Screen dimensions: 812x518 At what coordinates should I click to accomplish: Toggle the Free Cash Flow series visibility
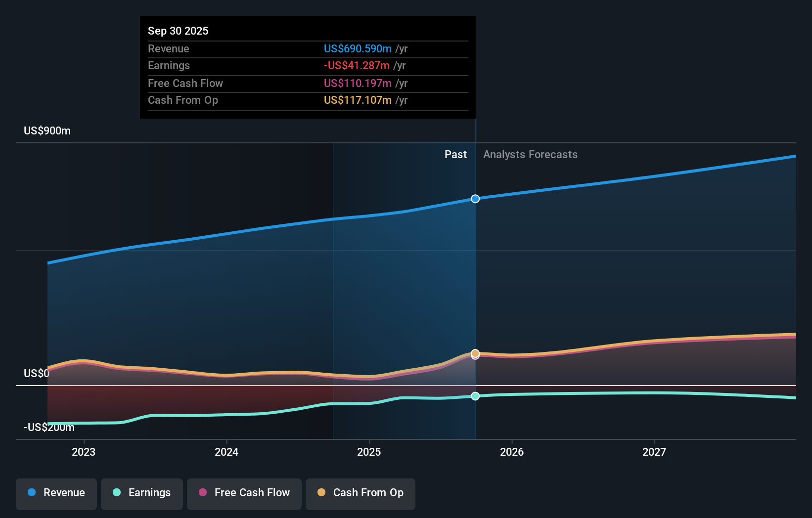[244, 493]
